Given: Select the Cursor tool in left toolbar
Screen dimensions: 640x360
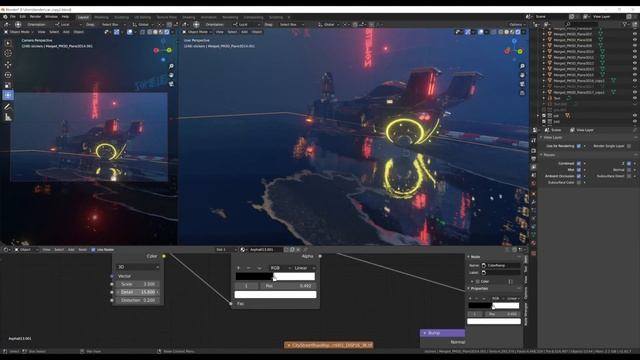Looking at the screenshot, I should click(x=8, y=53).
